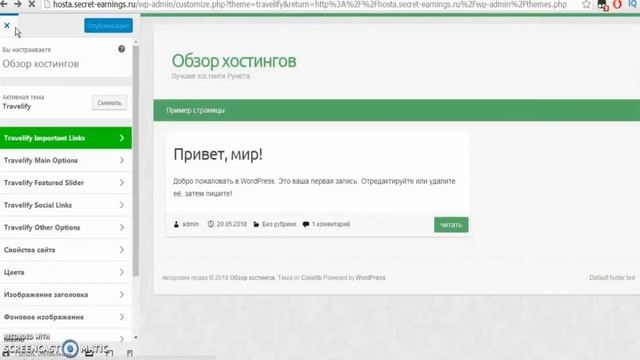The width and height of the screenshot is (640, 360).
Task: Click the black extension icon with red badge
Action: click(x=602, y=5)
